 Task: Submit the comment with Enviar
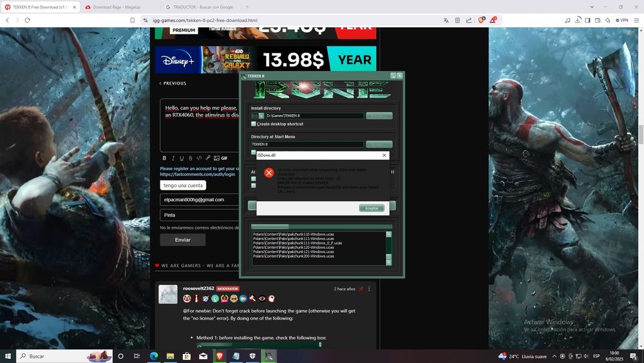(183, 240)
